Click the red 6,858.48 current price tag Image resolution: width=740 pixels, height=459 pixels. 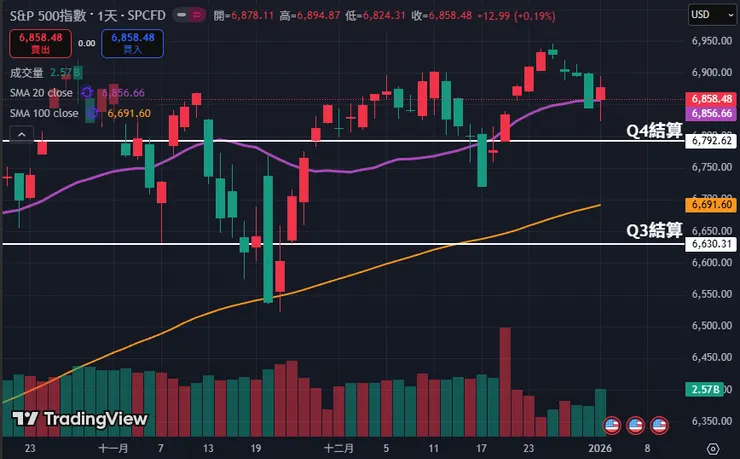point(712,100)
